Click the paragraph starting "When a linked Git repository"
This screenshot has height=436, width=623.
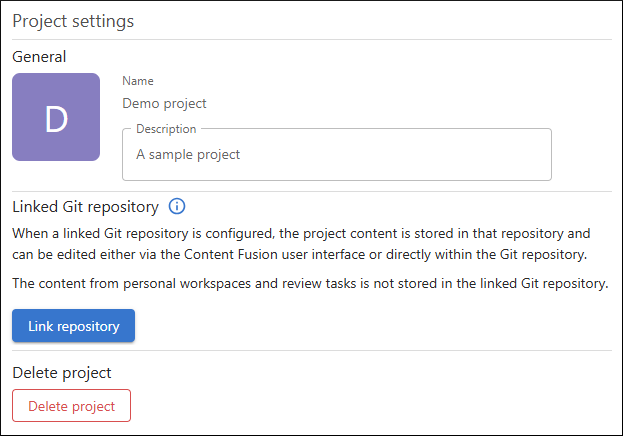(x=308, y=241)
